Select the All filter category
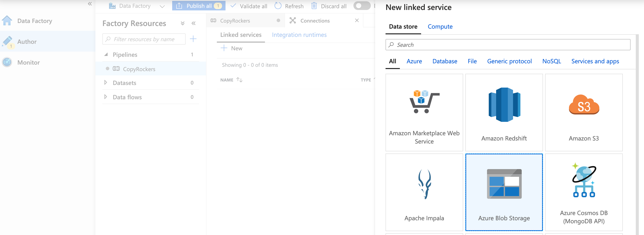The image size is (644, 235). [392, 61]
